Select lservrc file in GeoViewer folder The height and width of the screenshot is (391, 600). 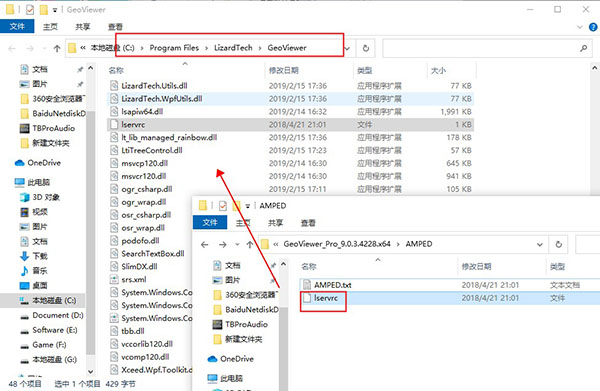pos(133,125)
